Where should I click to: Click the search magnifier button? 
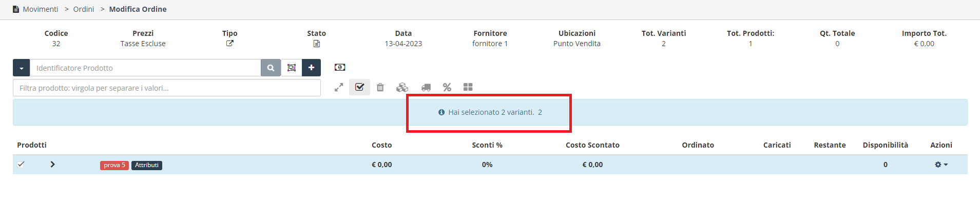click(x=271, y=68)
